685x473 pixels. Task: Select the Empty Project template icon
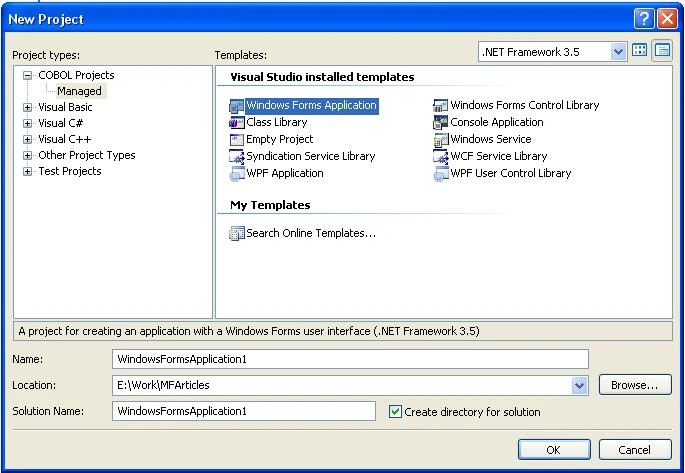(x=237, y=140)
